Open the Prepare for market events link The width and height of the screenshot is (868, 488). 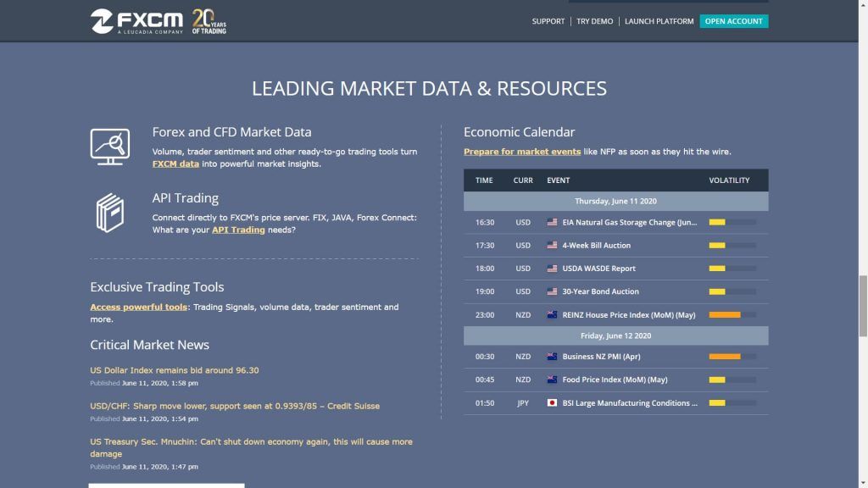522,152
